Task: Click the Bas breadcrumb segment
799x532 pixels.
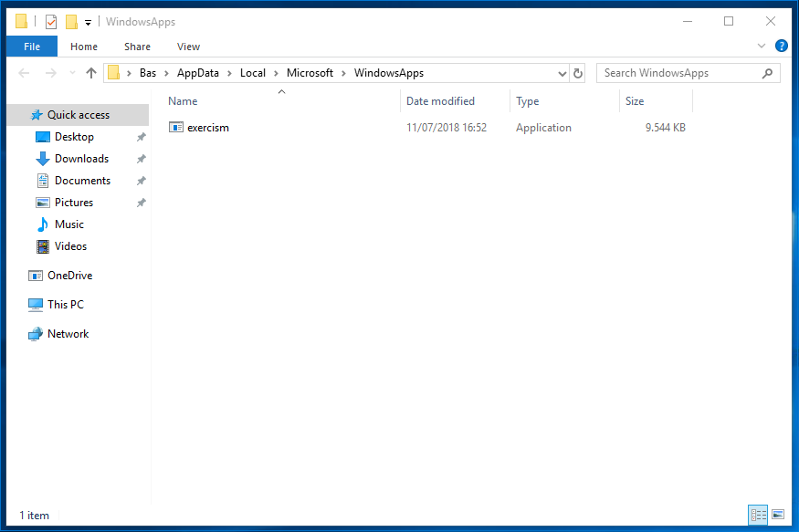Action: point(148,73)
